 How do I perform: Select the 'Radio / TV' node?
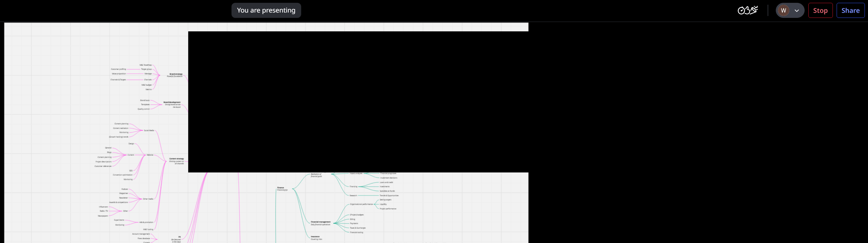point(104,211)
